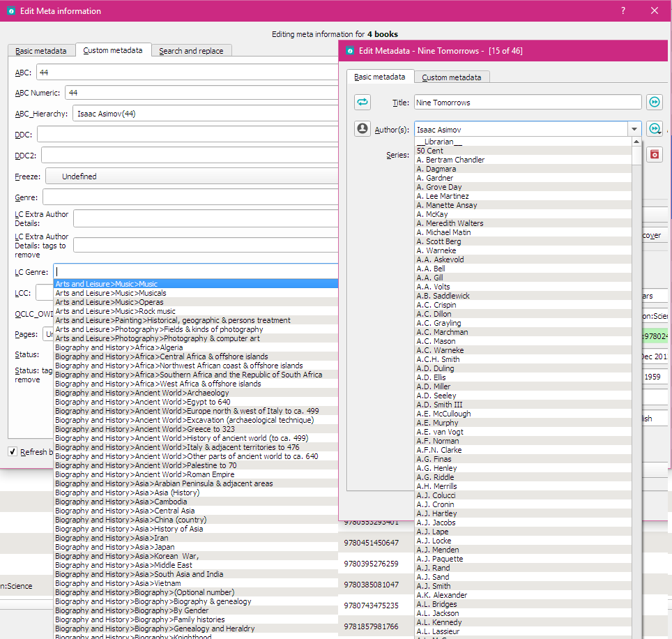Click the help question mark in title bar

tap(623, 10)
